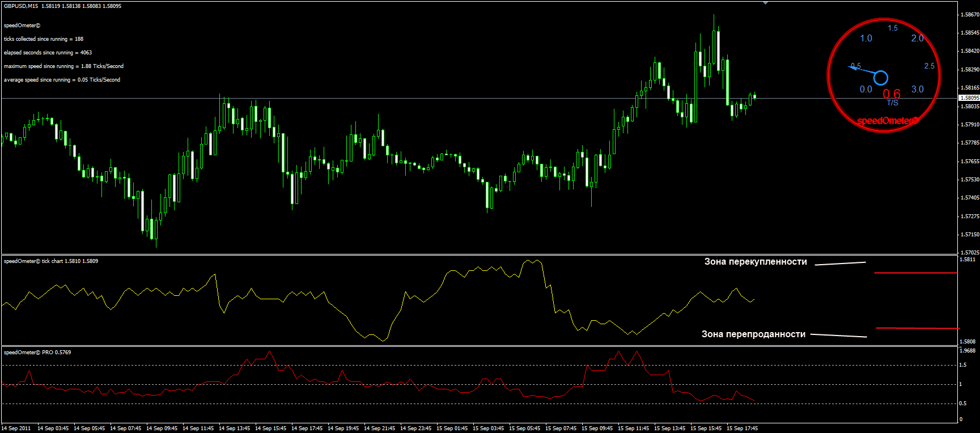Click price level 1.57275 on the axis
The width and height of the screenshot is (980, 433).
click(970, 216)
